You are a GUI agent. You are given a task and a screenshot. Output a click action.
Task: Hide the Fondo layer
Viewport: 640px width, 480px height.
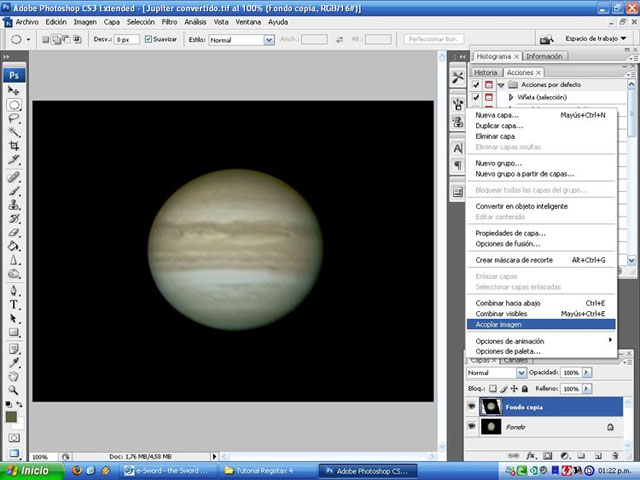click(x=471, y=426)
